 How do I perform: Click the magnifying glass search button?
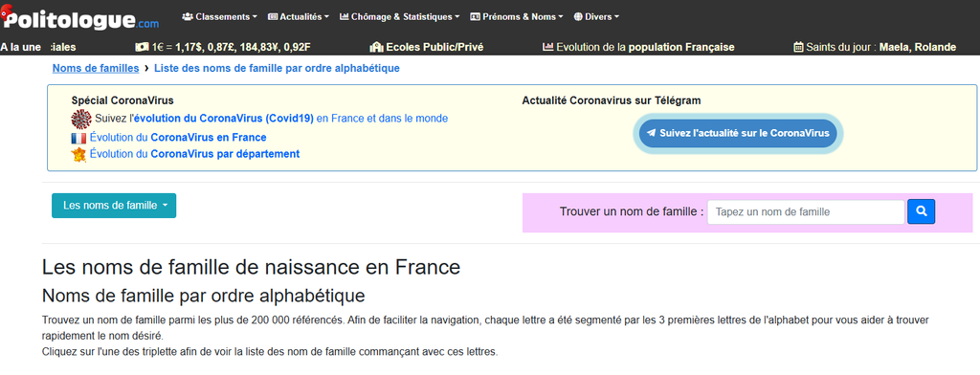point(921,211)
